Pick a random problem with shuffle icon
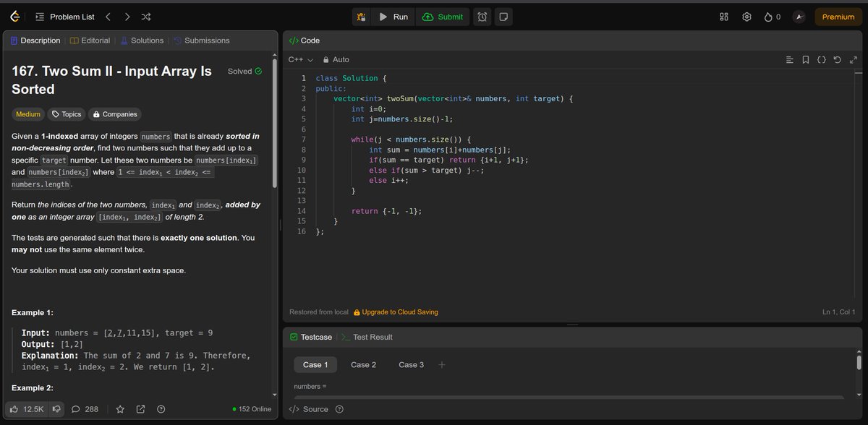Screen dimensions: 868x425 coord(146,17)
